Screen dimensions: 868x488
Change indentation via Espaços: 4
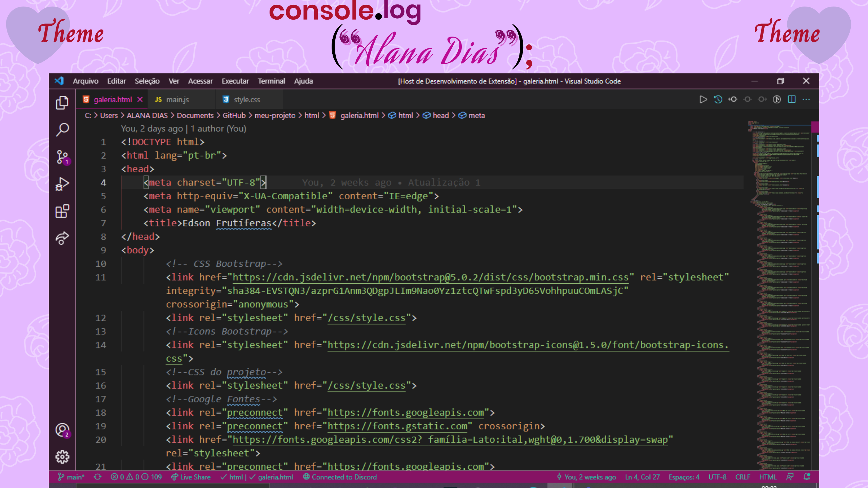pyautogui.click(x=684, y=477)
